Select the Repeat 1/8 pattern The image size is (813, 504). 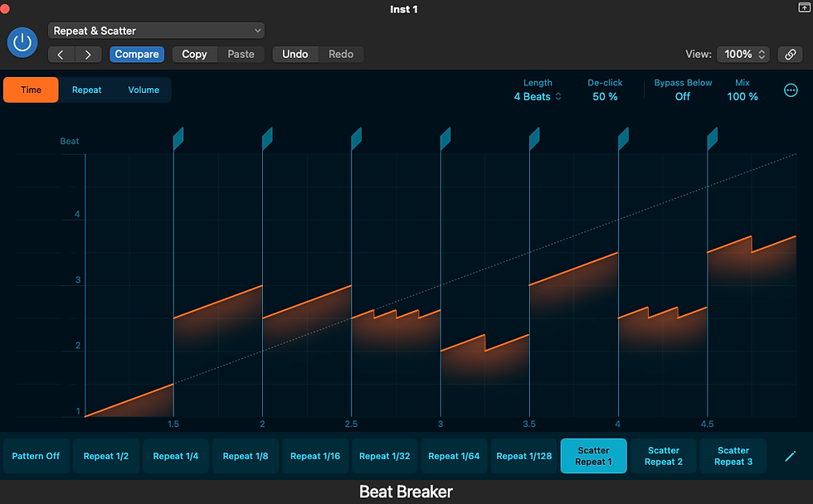[246, 456]
